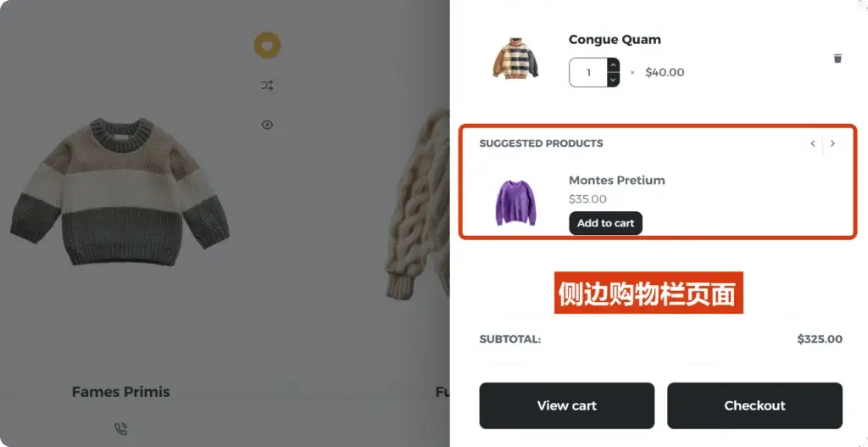The height and width of the screenshot is (447, 868).
Task: Open the Congue Quam product link
Action: 615,40
